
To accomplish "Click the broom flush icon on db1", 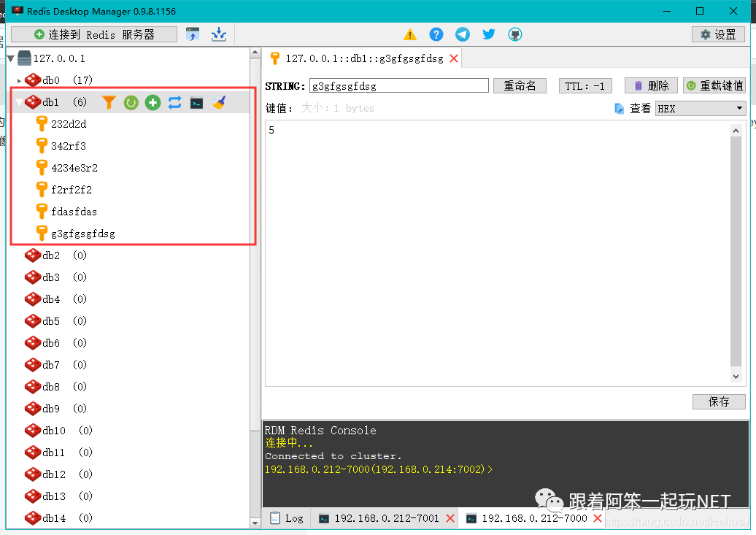I will pyautogui.click(x=219, y=102).
